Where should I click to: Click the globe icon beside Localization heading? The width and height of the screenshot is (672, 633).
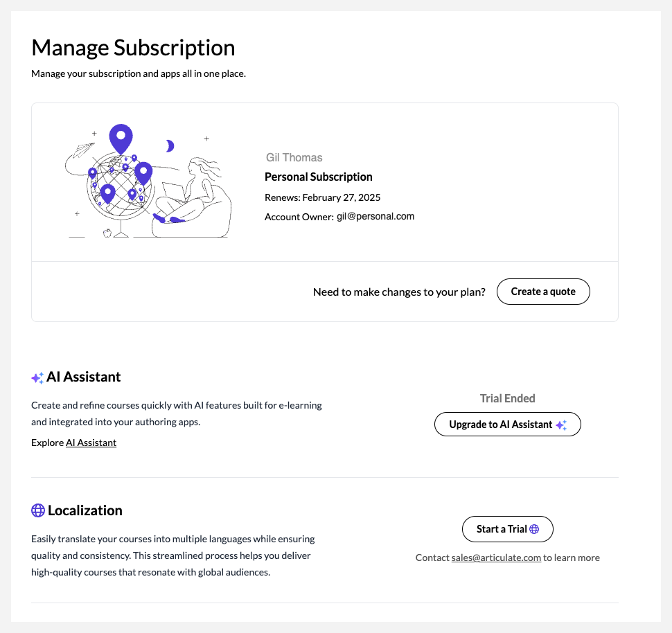point(38,510)
